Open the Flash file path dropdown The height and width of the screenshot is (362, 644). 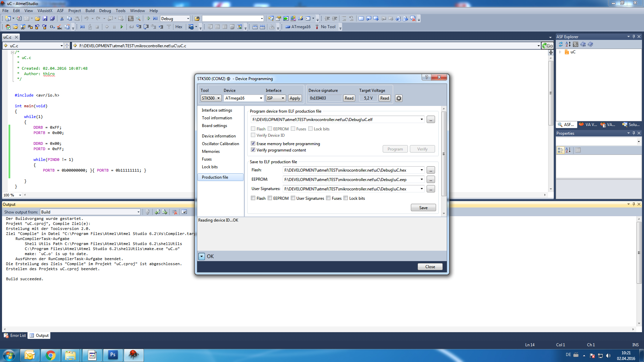pos(422,170)
